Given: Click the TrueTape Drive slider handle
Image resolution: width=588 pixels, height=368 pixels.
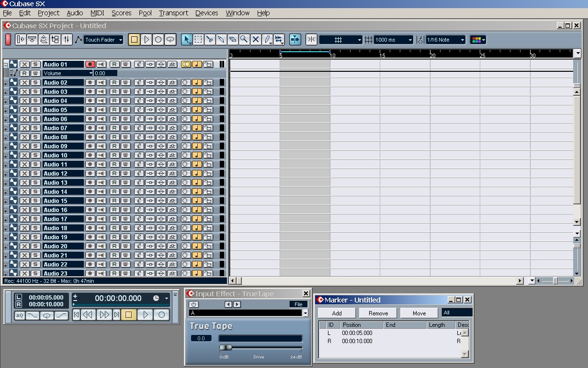Looking at the screenshot, I should point(226,347).
